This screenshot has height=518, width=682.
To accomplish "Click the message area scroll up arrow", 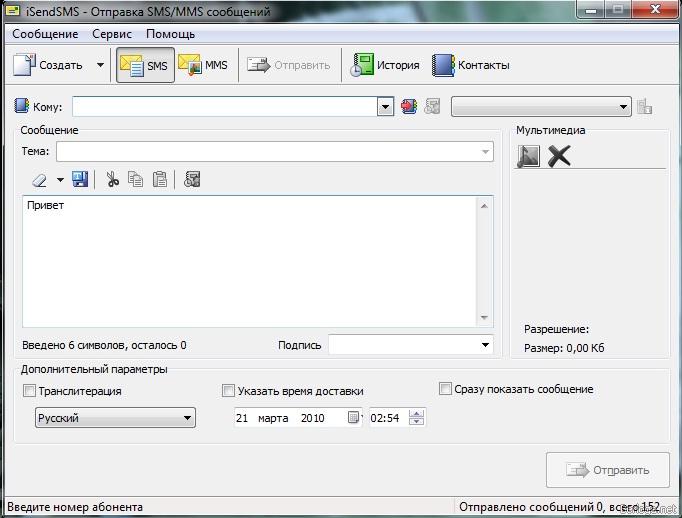I will click(485, 205).
